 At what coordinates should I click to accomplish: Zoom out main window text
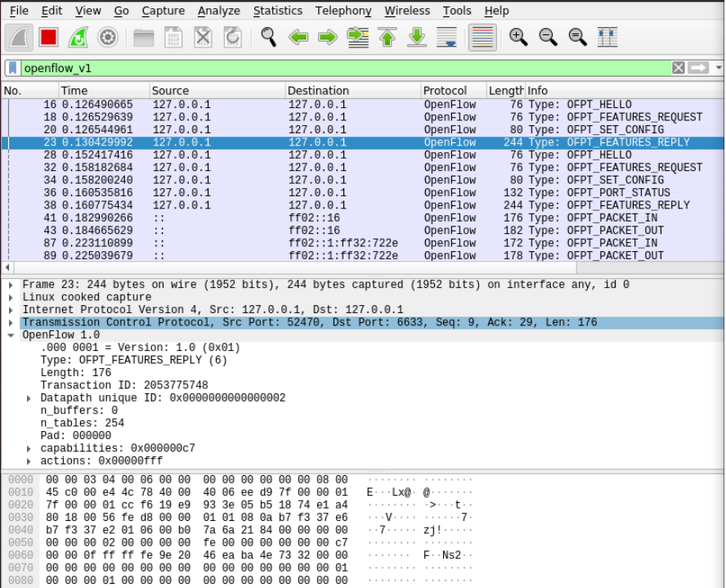tap(548, 37)
